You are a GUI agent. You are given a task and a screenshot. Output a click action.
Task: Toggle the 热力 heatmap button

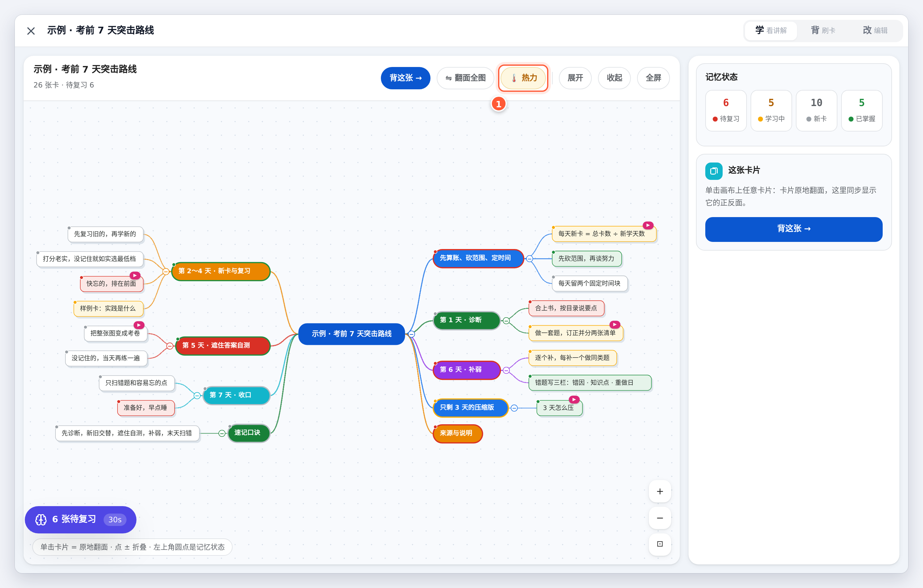pyautogui.click(x=523, y=78)
